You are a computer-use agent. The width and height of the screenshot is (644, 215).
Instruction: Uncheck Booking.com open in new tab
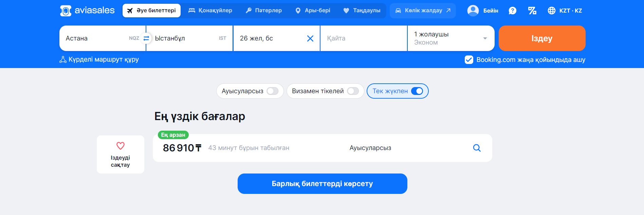(469, 60)
